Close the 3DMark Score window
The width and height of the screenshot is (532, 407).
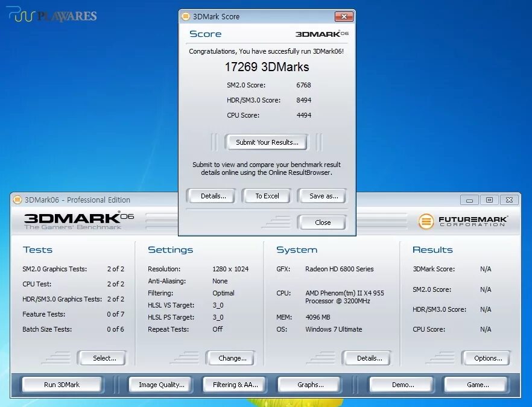click(x=321, y=222)
